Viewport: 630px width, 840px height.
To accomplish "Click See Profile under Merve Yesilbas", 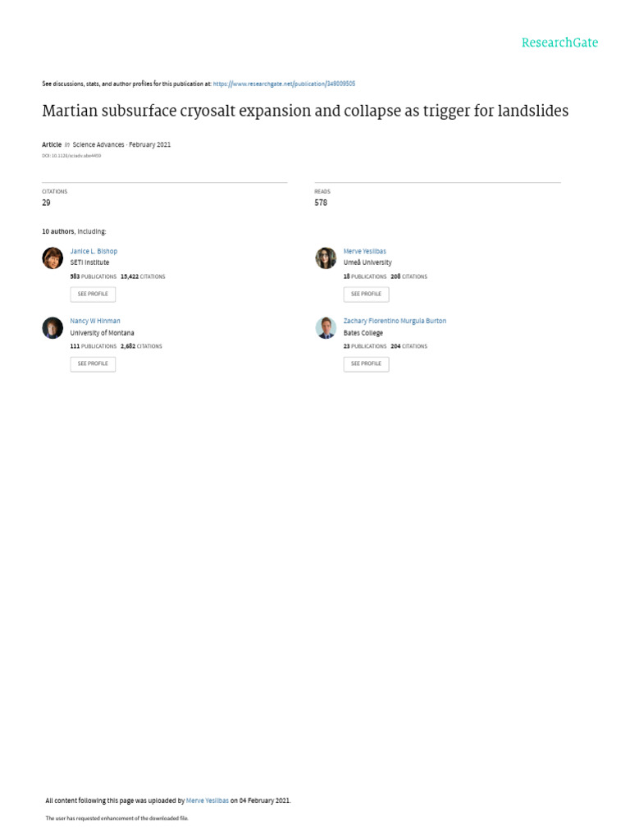I will [366, 294].
